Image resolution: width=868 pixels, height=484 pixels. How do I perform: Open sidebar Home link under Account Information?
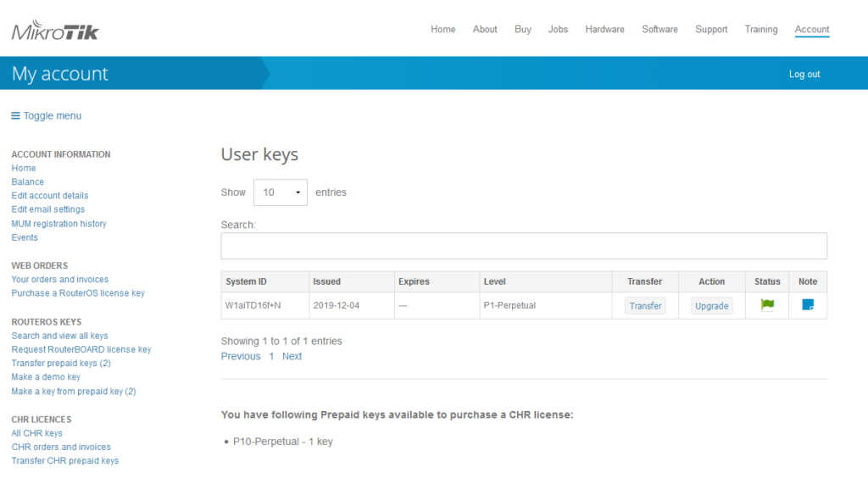click(x=23, y=168)
